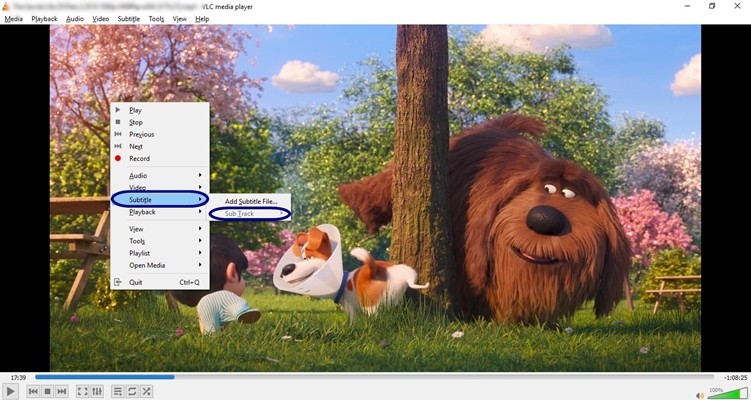Image resolution: width=751 pixels, height=400 pixels.
Task: Seek along the playback progress bar
Action: (x=374, y=377)
